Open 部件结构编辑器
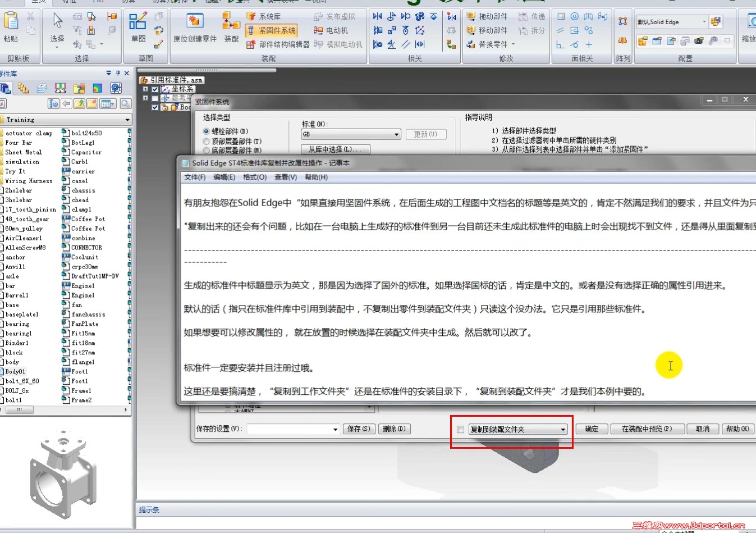756x533 pixels. pyautogui.click(x=278, y=44)
